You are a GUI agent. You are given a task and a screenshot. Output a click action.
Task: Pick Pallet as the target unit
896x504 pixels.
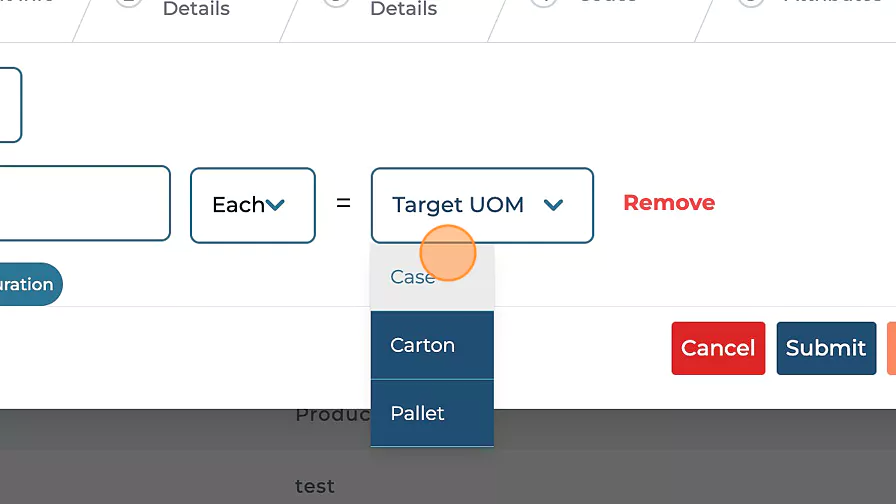[x=418, y=413]
